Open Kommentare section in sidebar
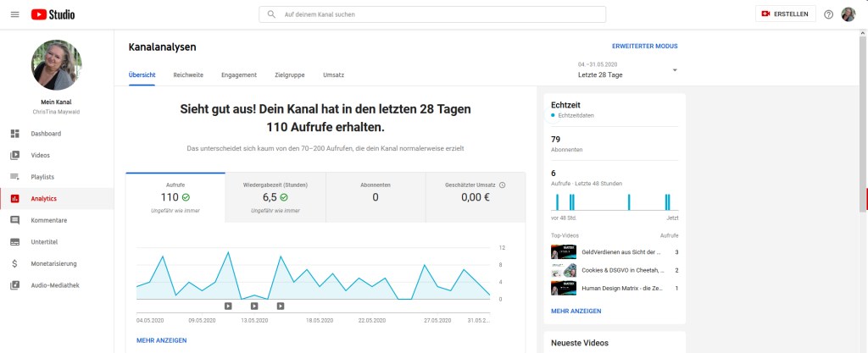 [x=48, y=220]
